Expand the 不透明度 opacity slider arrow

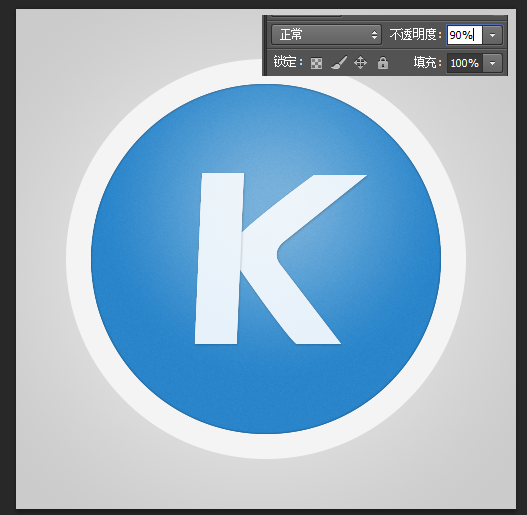click(492, 35)
